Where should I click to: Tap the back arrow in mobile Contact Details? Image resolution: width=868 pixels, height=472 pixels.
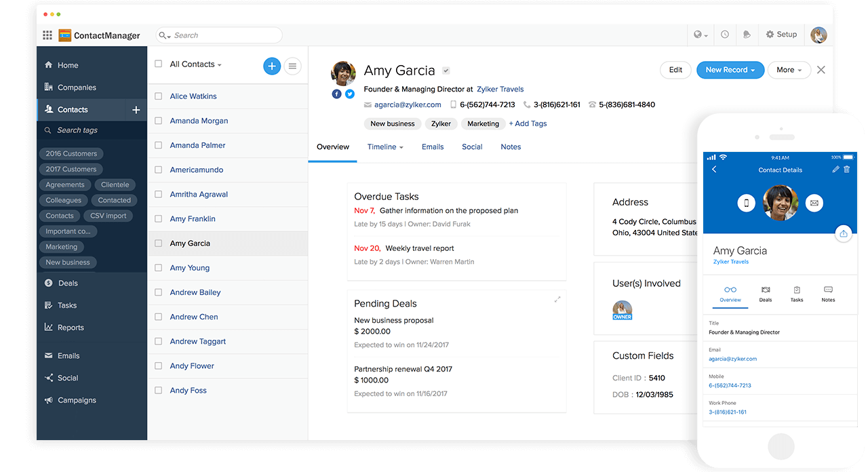pos(714,170)
